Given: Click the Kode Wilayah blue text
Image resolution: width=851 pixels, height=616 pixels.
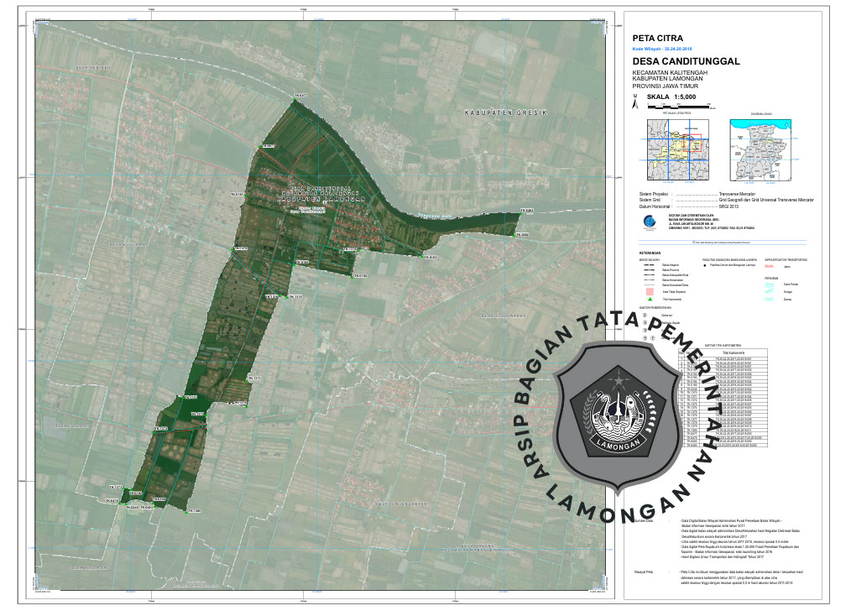Looking at the screenshot, I should pos(668,50).
